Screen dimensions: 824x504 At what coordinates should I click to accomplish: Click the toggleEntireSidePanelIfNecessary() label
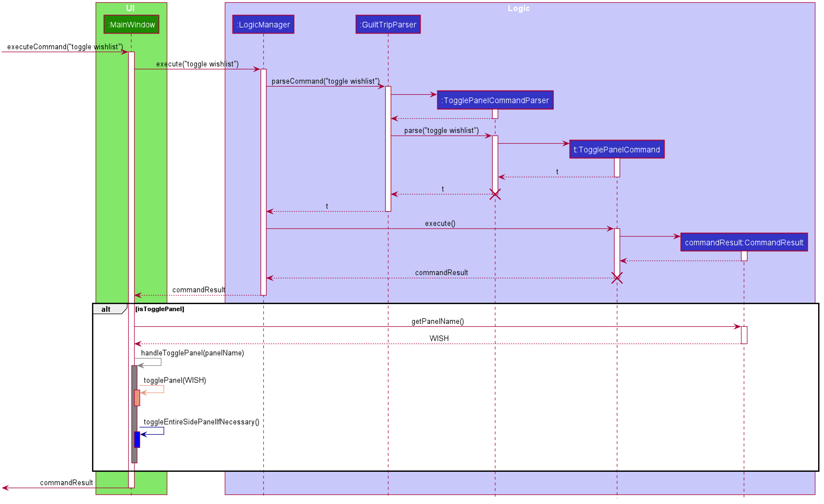tap(201, 422)
